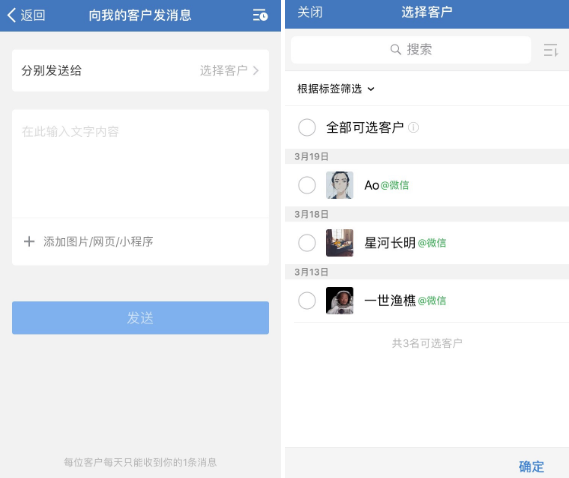Select customer 星河长明 radio button
Screen dimensions: 569x478
pos(307,243)
